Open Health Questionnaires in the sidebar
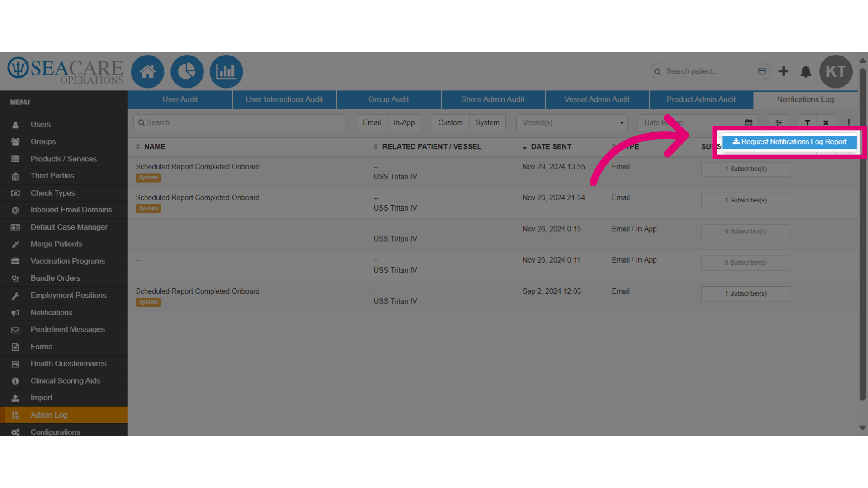 64,364
